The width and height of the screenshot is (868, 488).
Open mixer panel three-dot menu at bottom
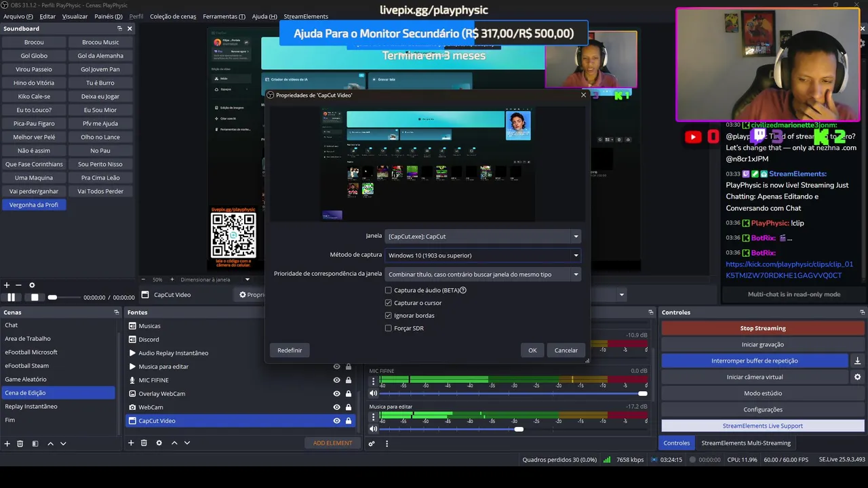[387, 444]
